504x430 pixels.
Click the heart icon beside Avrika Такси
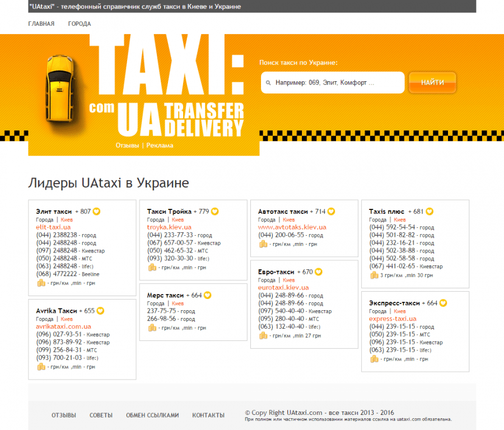click(x=100, y=311)
